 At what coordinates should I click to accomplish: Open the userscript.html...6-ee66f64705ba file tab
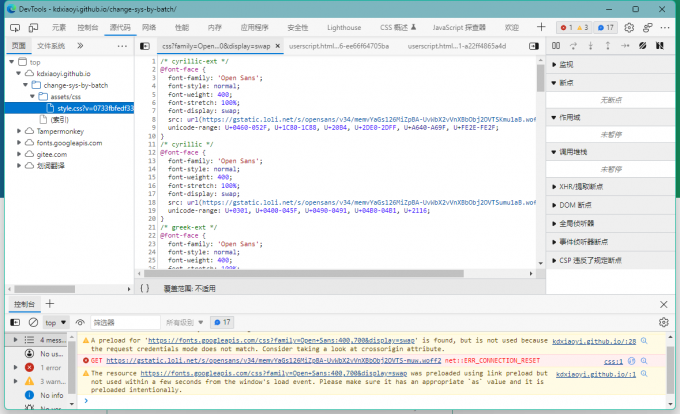tap(339, 46)
